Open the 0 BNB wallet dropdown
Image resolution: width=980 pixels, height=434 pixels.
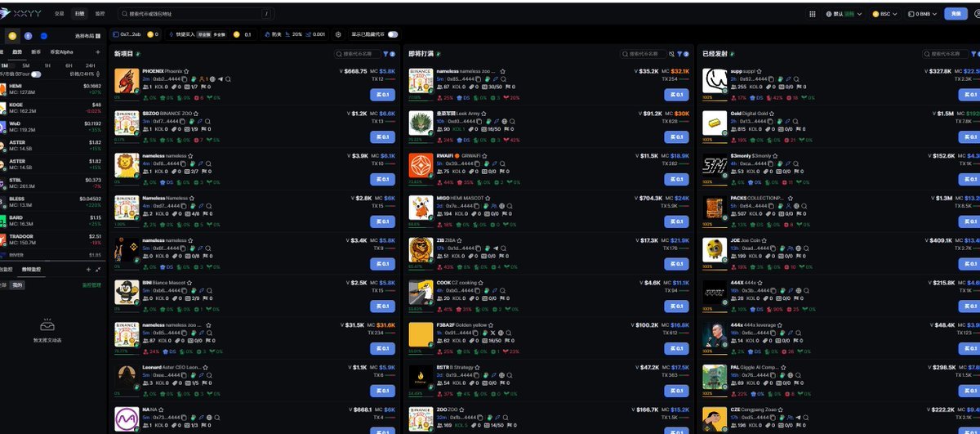coord(924,14)
